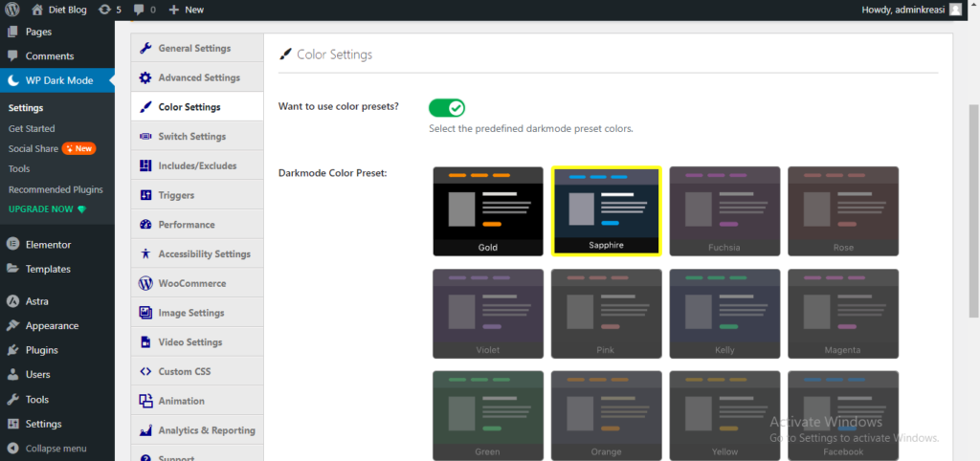Viewport: 980px width, 461px height.
Task: Select the Gold color preset
Action: [488, 210]
